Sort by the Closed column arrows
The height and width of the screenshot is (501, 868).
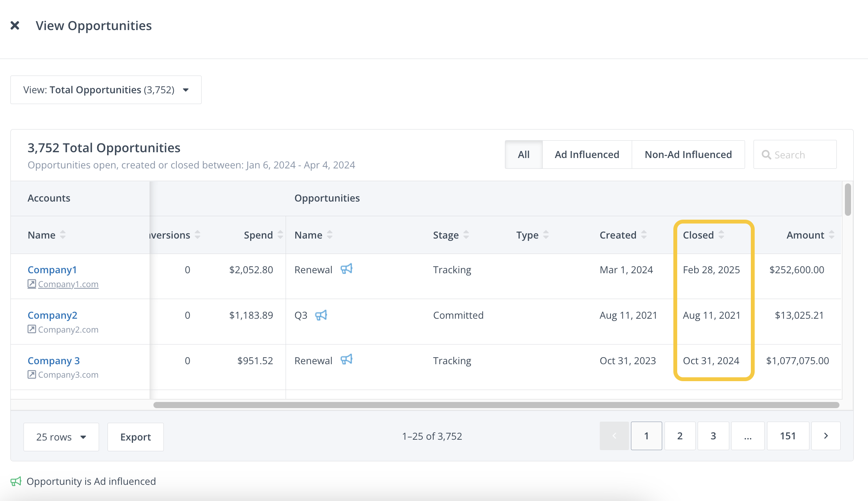tap(721, 235)
